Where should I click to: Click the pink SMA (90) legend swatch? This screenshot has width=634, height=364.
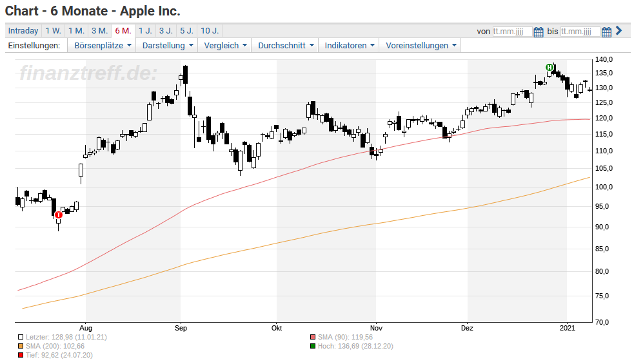click(x=313, y=337)
